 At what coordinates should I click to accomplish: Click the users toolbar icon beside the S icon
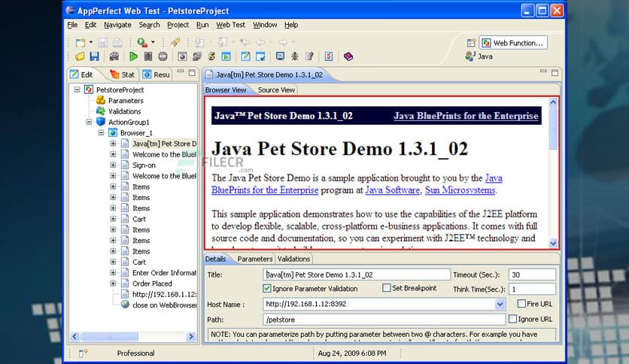click(197, 56)
